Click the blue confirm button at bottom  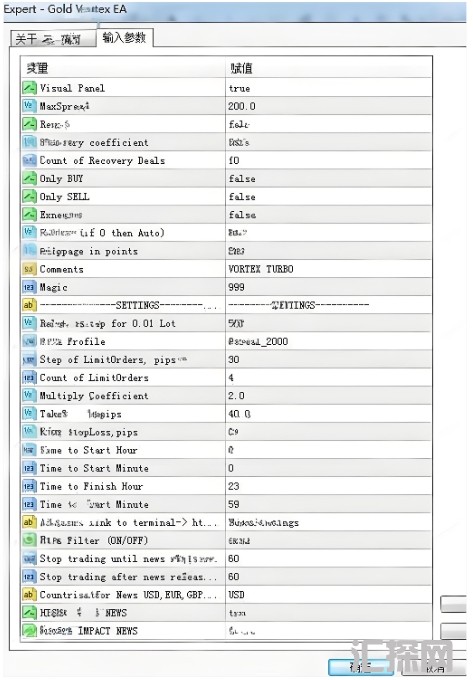[x=361, y=667]
